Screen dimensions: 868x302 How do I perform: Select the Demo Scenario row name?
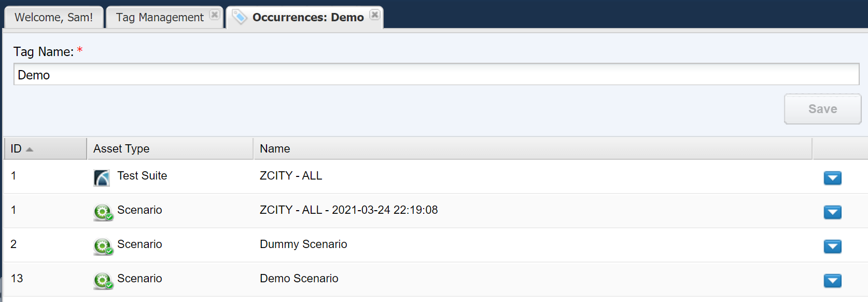point(299,279)
